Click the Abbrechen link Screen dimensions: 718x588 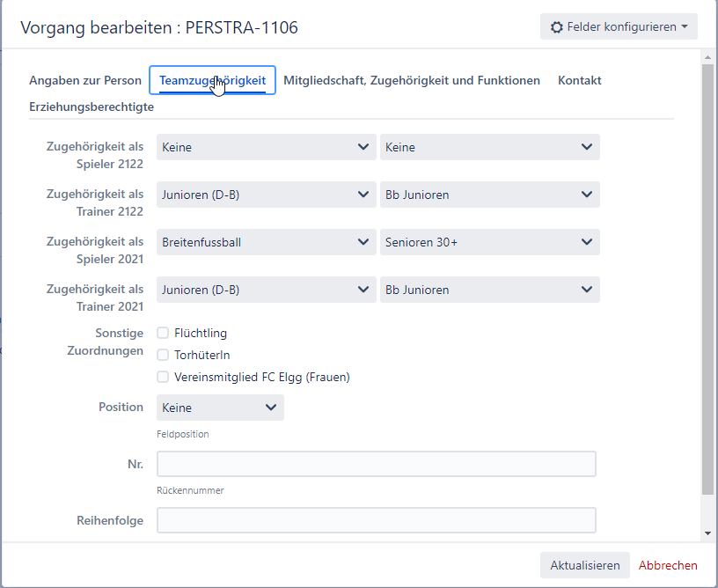pos(668,565)
